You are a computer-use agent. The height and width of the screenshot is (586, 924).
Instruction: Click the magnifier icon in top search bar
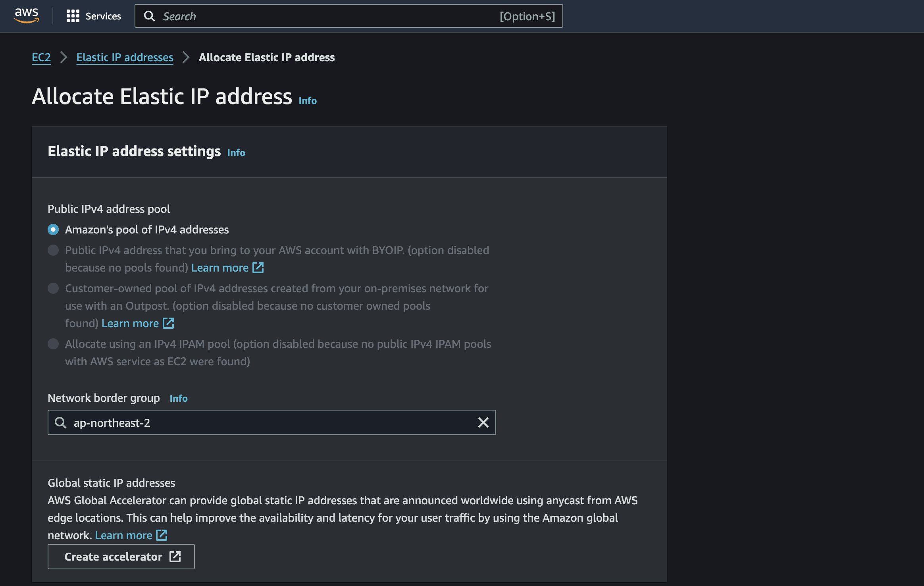149,16
